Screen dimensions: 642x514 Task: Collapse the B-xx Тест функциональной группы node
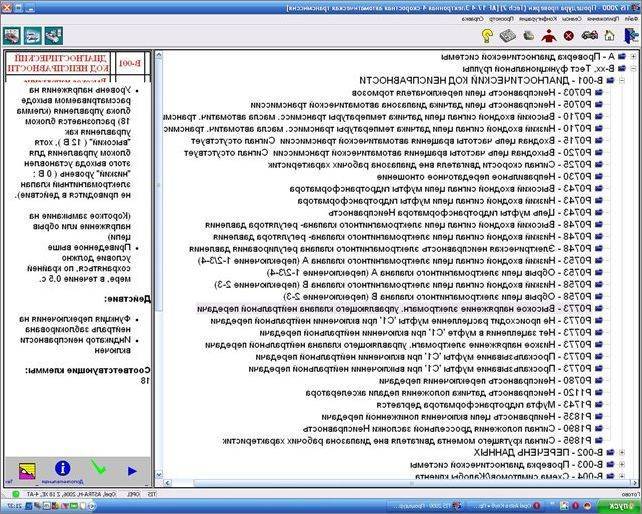[633, 68]
